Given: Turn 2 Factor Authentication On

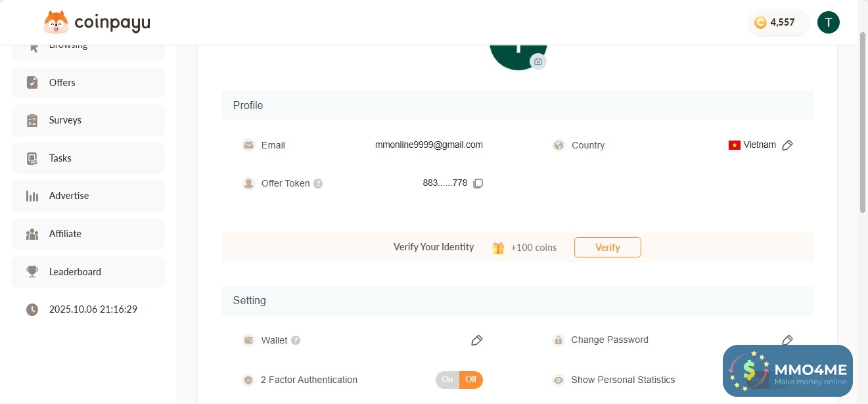Looking at the screenshot, I should coord(447,380).
